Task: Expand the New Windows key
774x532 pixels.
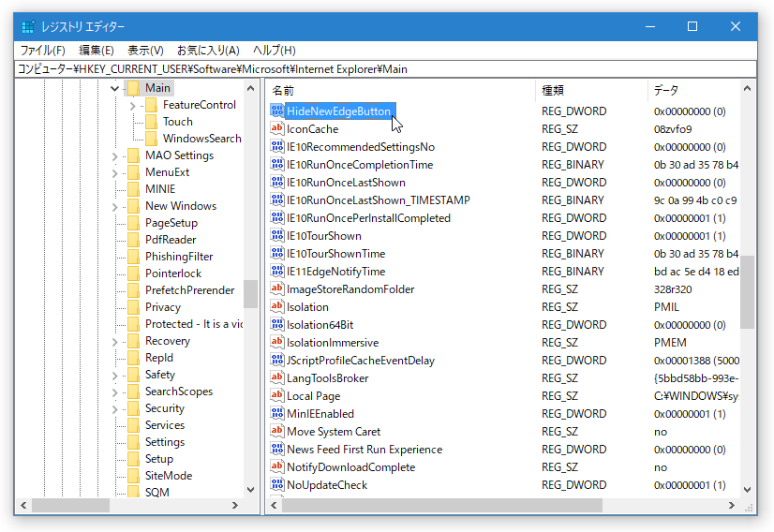Action: (114, 206)
